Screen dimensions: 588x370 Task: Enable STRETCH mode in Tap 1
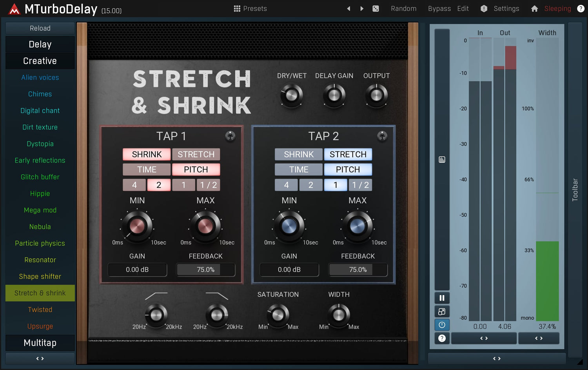pos(196,155)
